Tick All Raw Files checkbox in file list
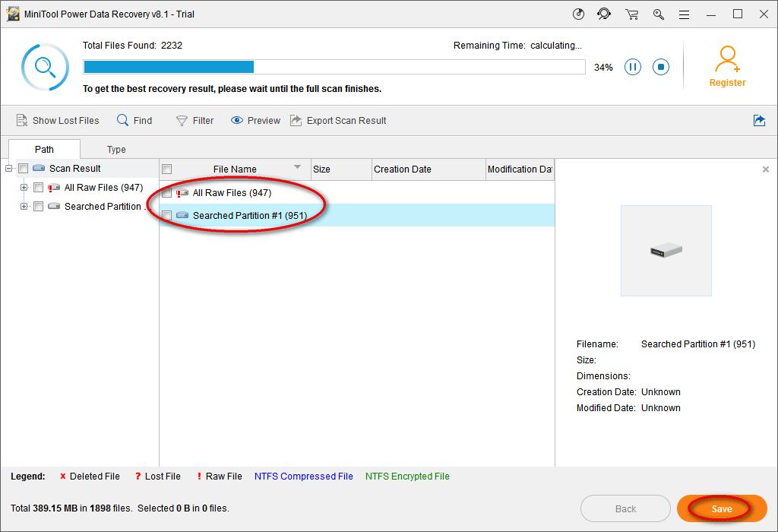 click(x=167, y=193)
